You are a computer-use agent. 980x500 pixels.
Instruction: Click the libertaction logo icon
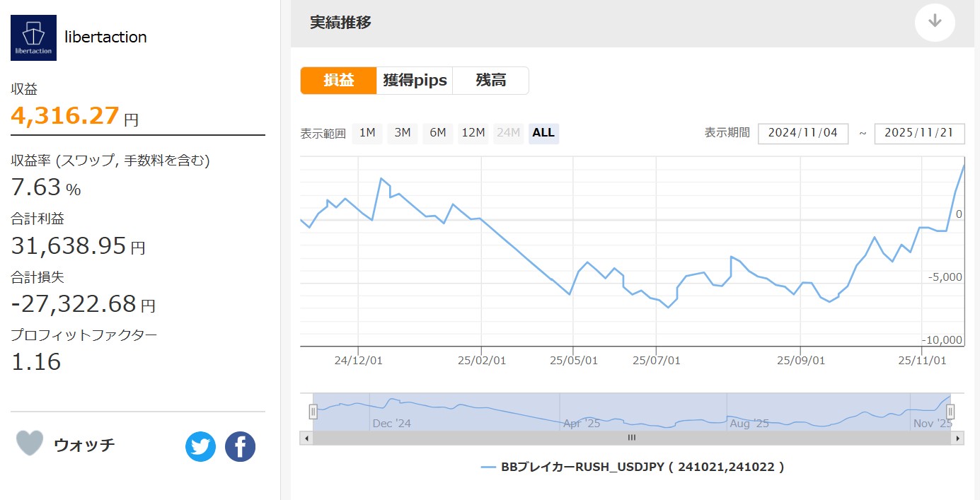point(33,37)
